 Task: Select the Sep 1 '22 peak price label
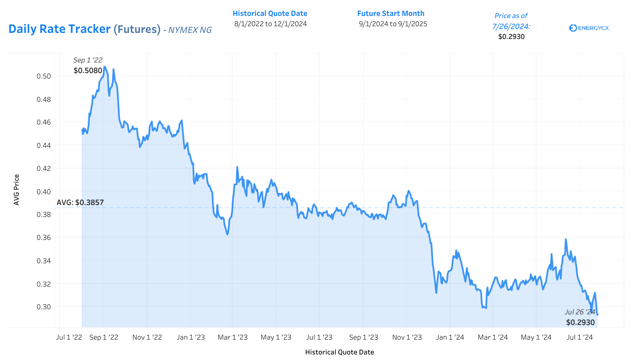pos(88,60)
